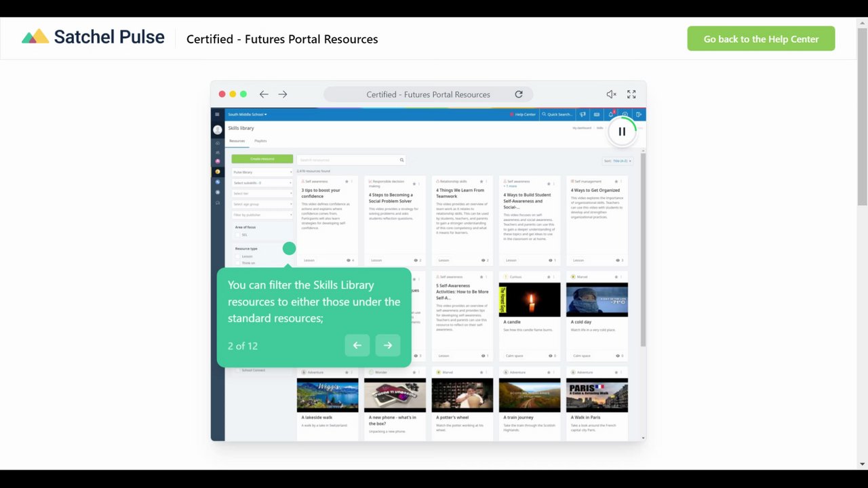Image resolution: width=868 pixels, height=488 pixels.
Task: Click the blue circle sidebar icon
Action: pyautogui.click(x=218, y=182)
